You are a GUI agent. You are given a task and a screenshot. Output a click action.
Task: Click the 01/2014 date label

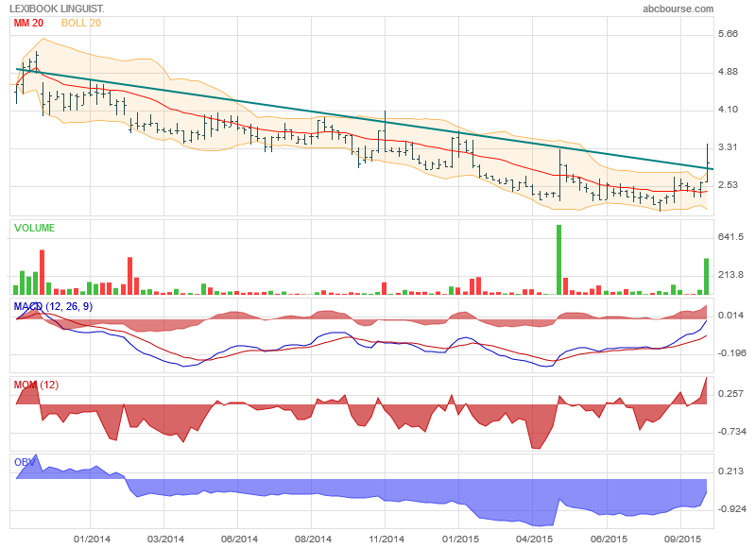pos(92,539)
